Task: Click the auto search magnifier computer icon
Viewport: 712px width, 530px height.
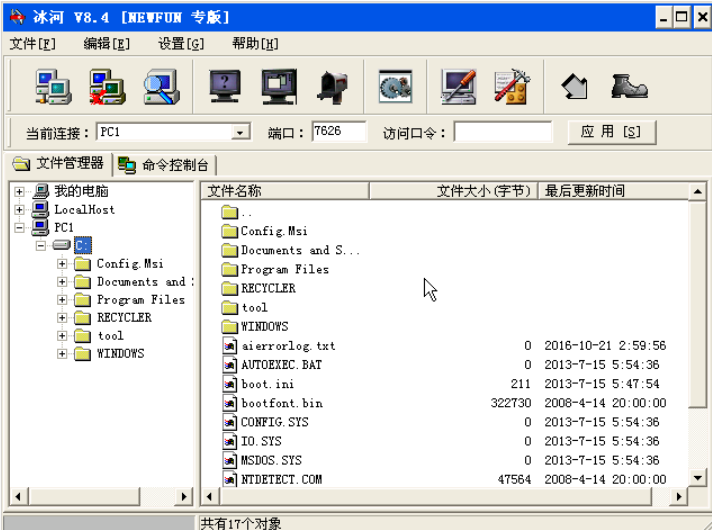Action: pyautogui.click(x=162, y=87)
